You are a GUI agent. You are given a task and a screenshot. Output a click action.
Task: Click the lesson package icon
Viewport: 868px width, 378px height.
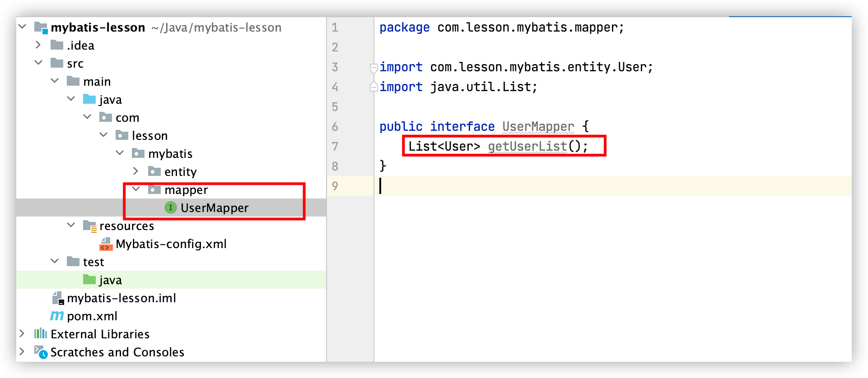click(122, 135)
